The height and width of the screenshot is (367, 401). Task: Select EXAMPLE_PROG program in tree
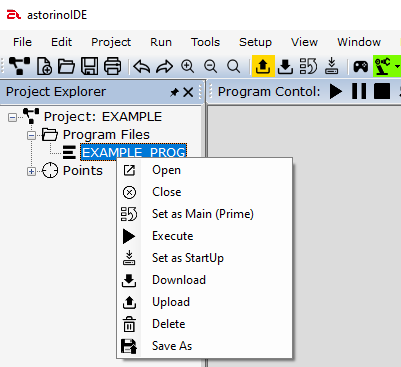click(x=134, y=152)
